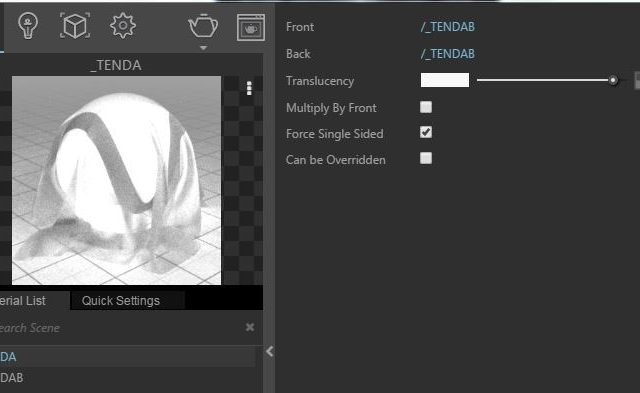Screen dimensions: 640x393
Task: Open the material preview three-dot options menu
Action: pos(249,88)
